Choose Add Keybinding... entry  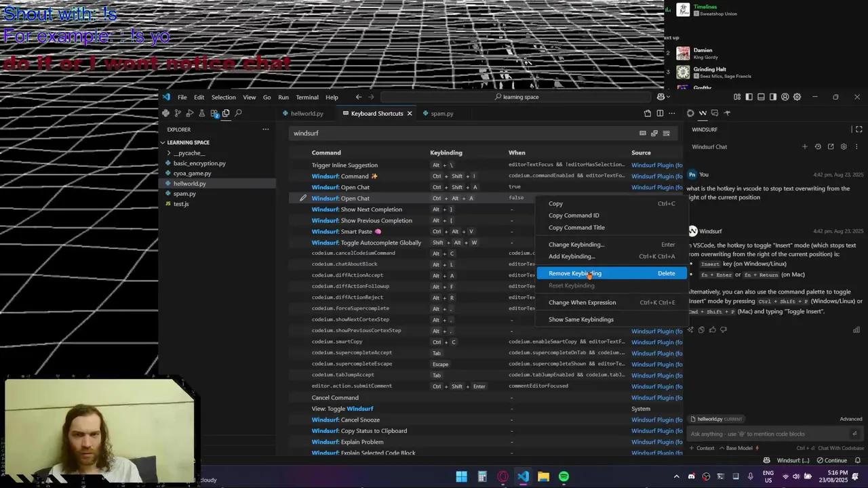coord(612,256)
